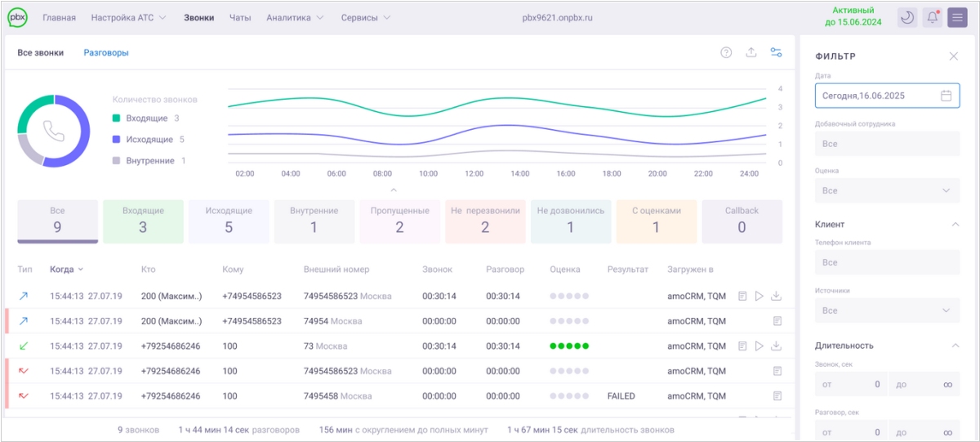Screen dimensions: 980x442
Task: Open the calendar icon in the Дата field
Action: (x=946, y=96)
